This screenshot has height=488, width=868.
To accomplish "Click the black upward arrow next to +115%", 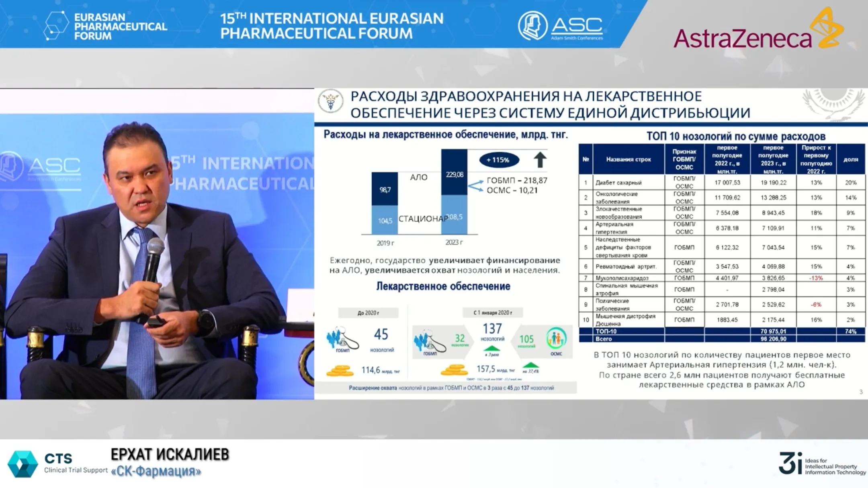I will point(540,160).
